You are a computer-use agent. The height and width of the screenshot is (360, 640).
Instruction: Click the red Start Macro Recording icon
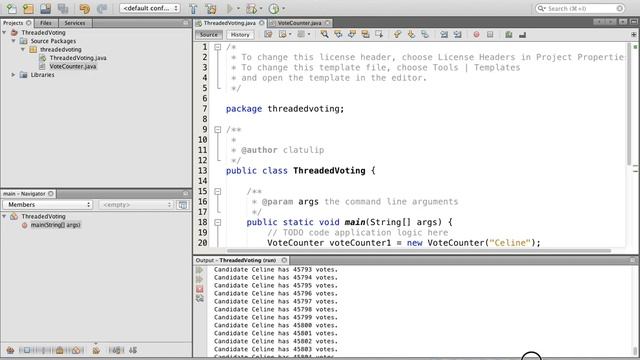click(476, 35)
